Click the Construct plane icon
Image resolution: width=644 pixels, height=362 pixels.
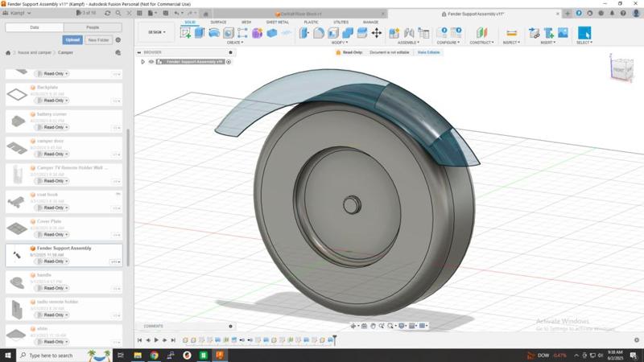click(x=481, y=33)
